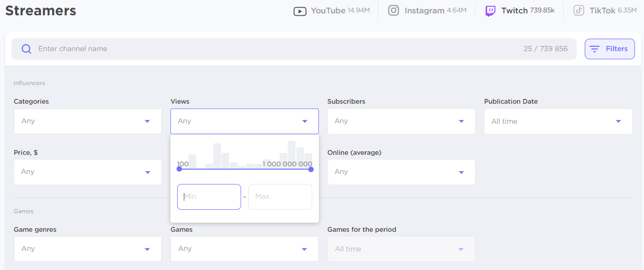This screenshot has width=644, height=270.
Task: Click the filter lines icon in Filters button
Action: pyautogui.click(x=595, y=49)
